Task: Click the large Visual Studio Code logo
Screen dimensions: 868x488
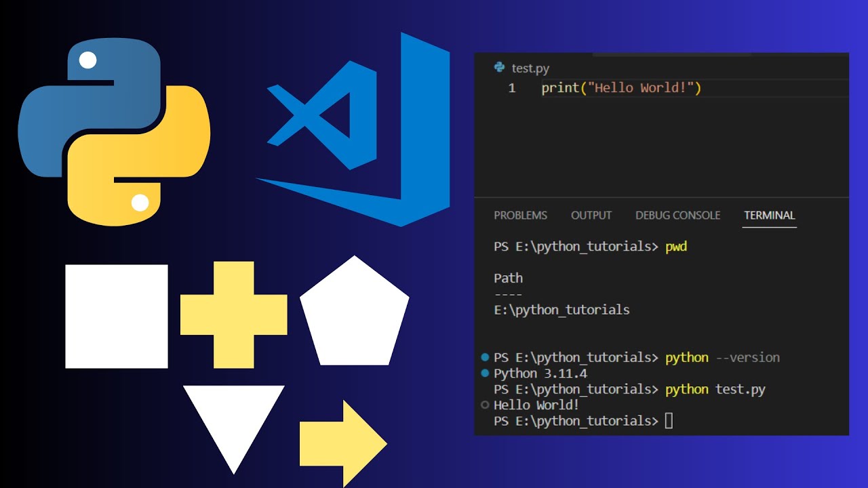Action: (x=353, y=129)
